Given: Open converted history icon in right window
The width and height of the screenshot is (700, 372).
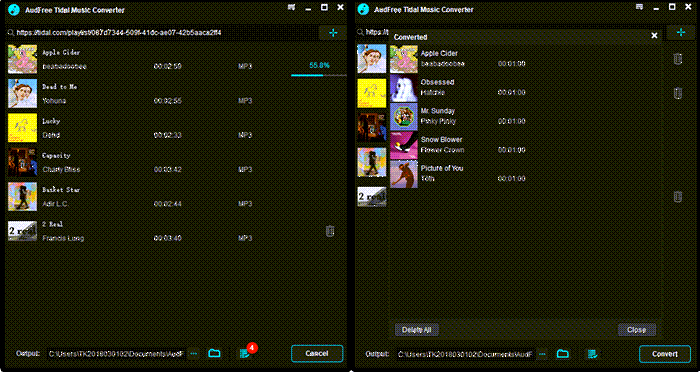Looking at the screenshot, I should click(592, 354).
